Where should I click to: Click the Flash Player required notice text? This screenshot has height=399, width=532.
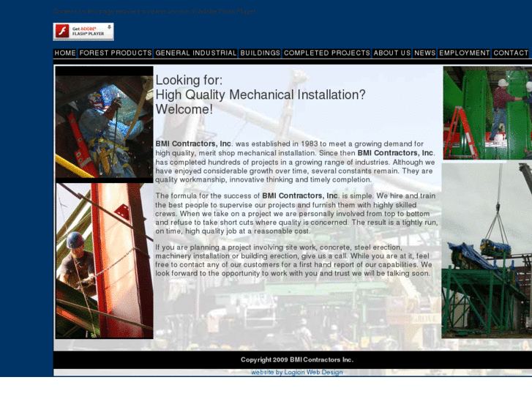154,11
